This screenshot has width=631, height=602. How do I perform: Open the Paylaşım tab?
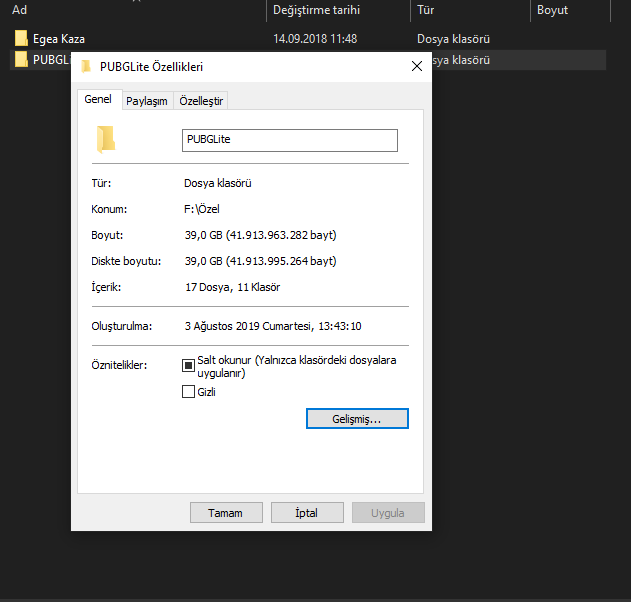point(147,101)
